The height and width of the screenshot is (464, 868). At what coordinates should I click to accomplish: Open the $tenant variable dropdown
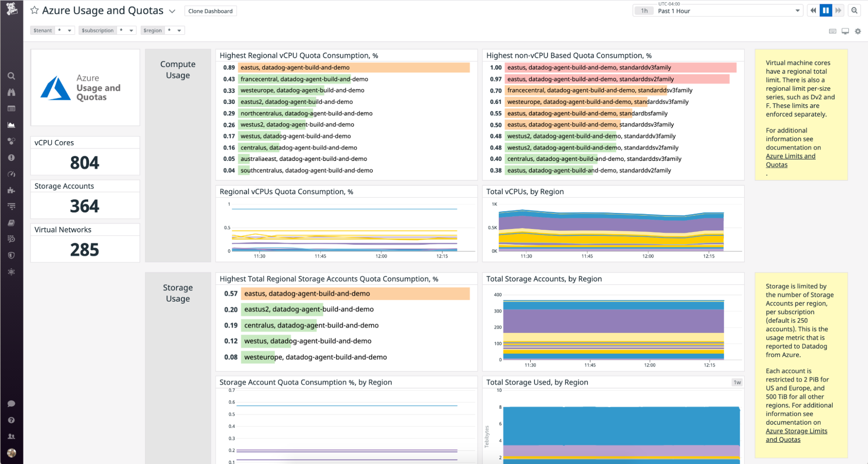pos(70,30)
